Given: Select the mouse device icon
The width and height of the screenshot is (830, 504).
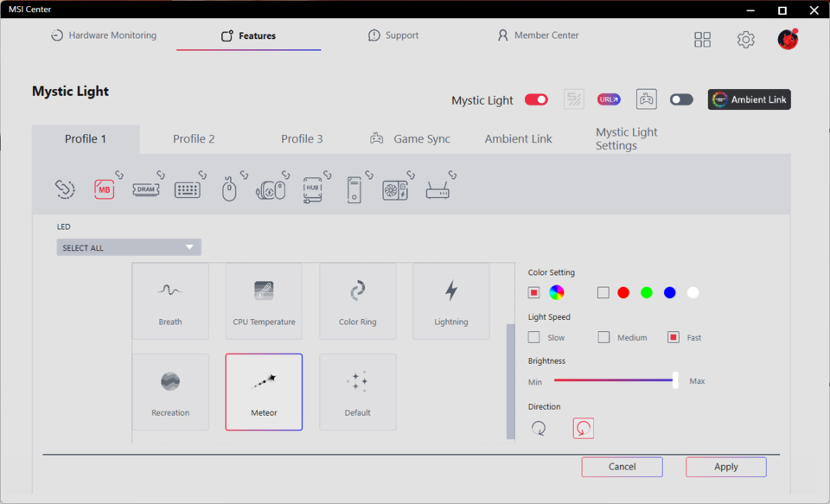Looking at the screenshot, I should click(229, 189).
